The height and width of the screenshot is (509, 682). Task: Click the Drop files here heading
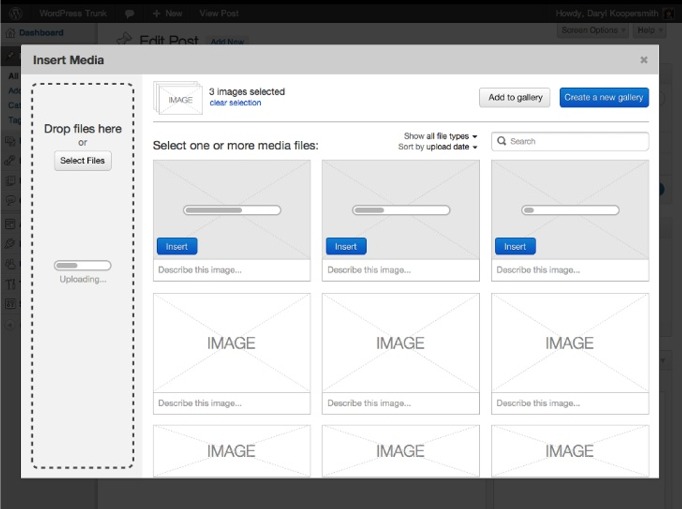click(83, 129)
